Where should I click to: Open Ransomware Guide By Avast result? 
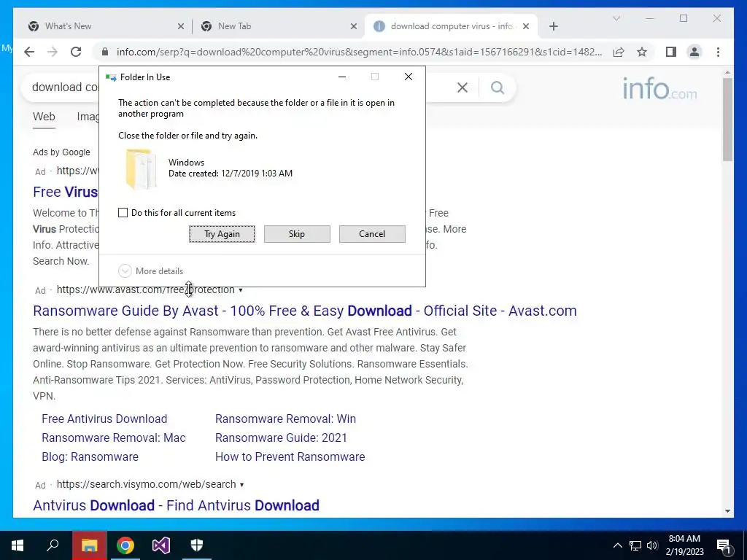click(x=304, y=311)
